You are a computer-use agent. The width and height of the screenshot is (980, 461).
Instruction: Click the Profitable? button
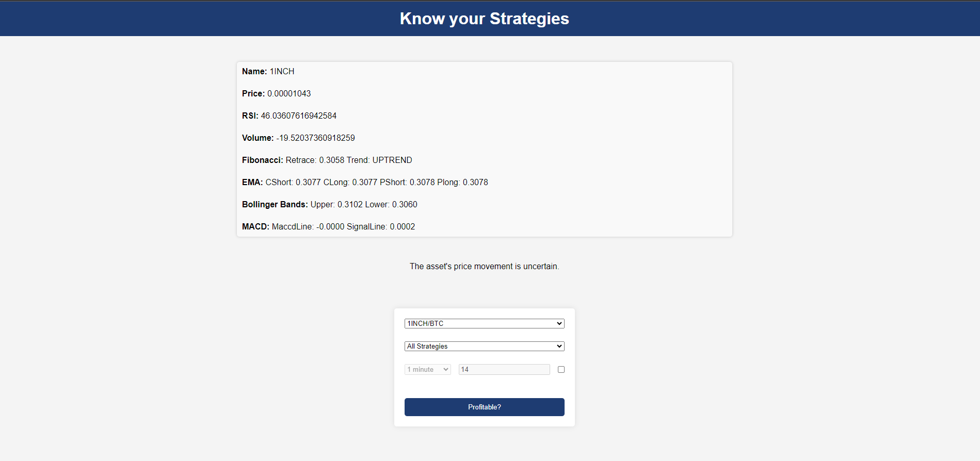coord(484,407)
